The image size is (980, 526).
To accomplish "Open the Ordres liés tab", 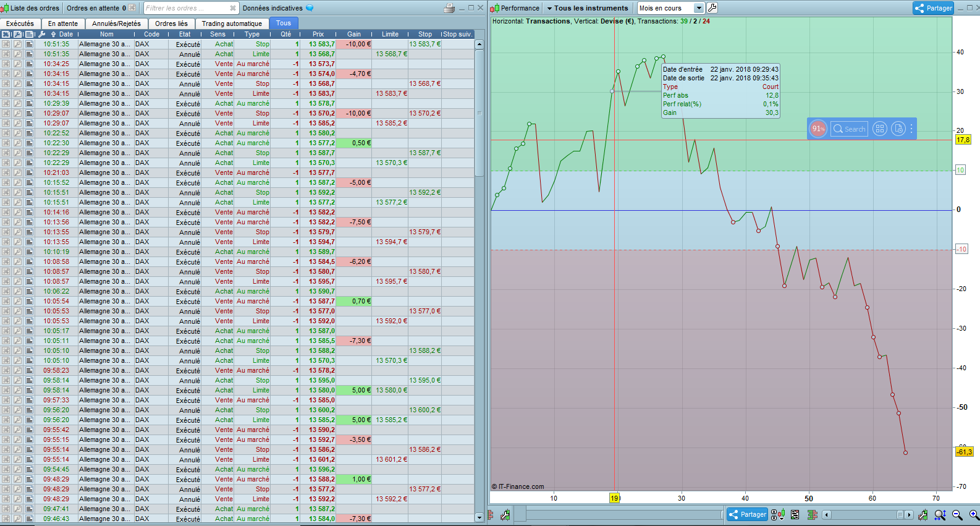I will (171, 23).
